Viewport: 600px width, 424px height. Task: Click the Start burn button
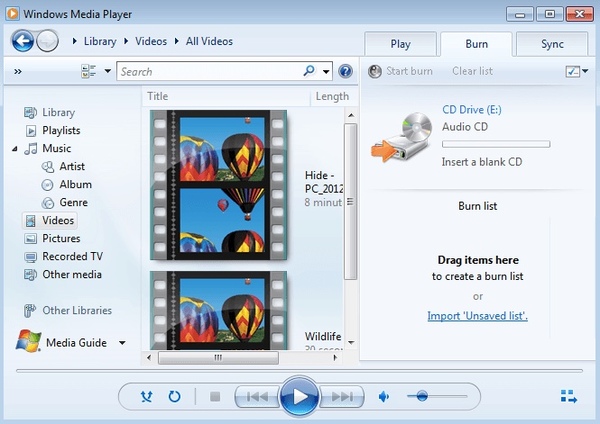400,72
